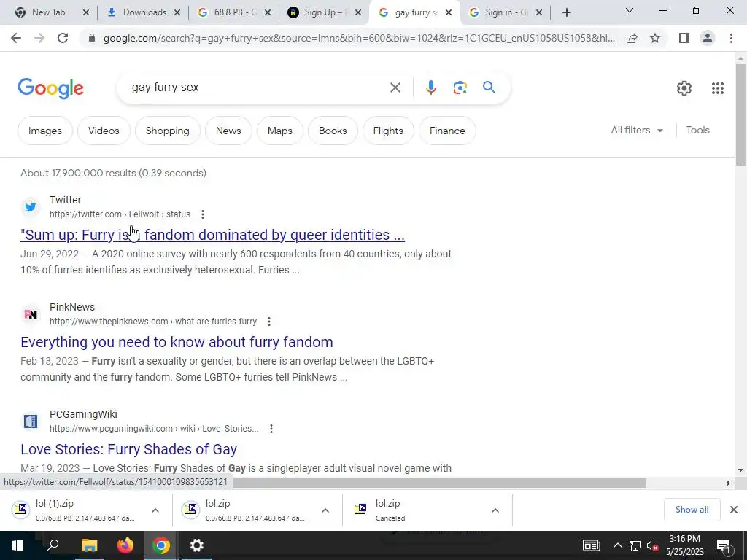Open Google quick settings gear
747x560 pixels.
pos(684,88)
